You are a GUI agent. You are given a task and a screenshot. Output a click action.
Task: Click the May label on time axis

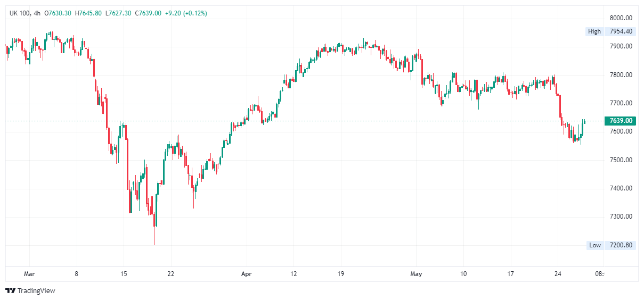point(417,274)
